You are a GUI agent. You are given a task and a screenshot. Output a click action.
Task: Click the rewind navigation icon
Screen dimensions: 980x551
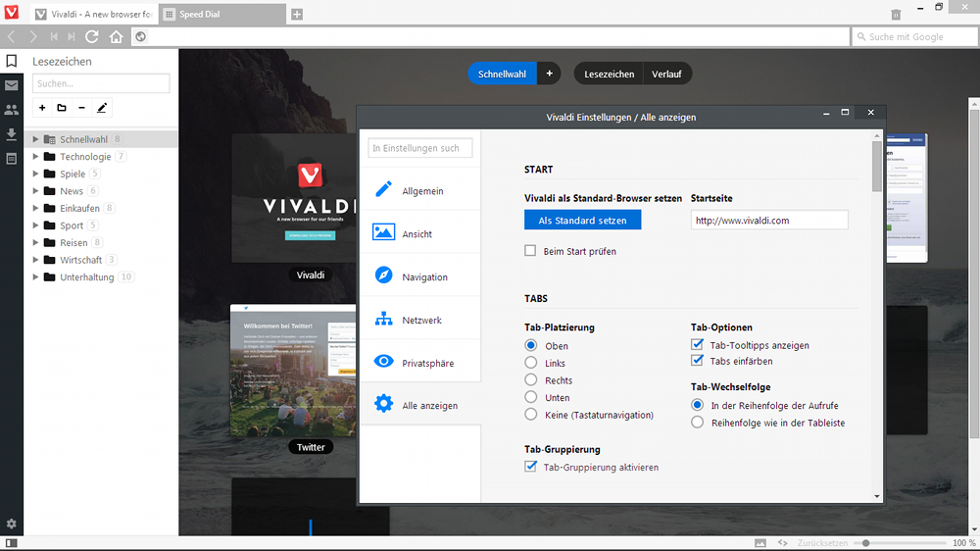(54, 37)
